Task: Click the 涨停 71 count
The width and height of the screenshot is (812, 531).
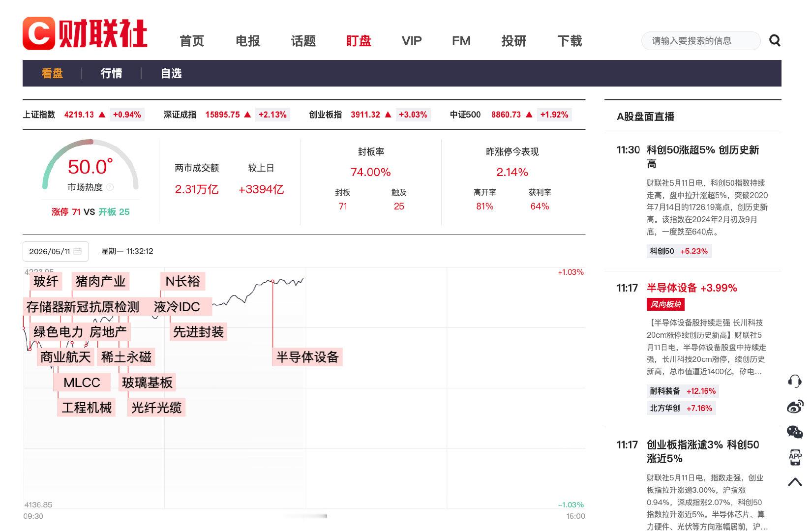Action: point(66,212)
